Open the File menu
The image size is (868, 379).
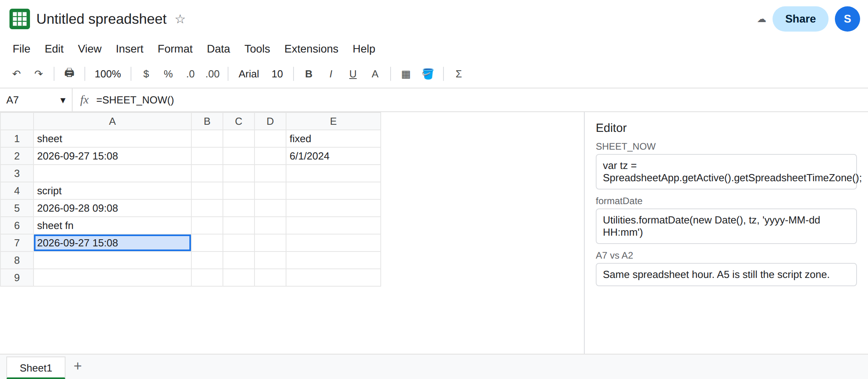tap(21, 49)
